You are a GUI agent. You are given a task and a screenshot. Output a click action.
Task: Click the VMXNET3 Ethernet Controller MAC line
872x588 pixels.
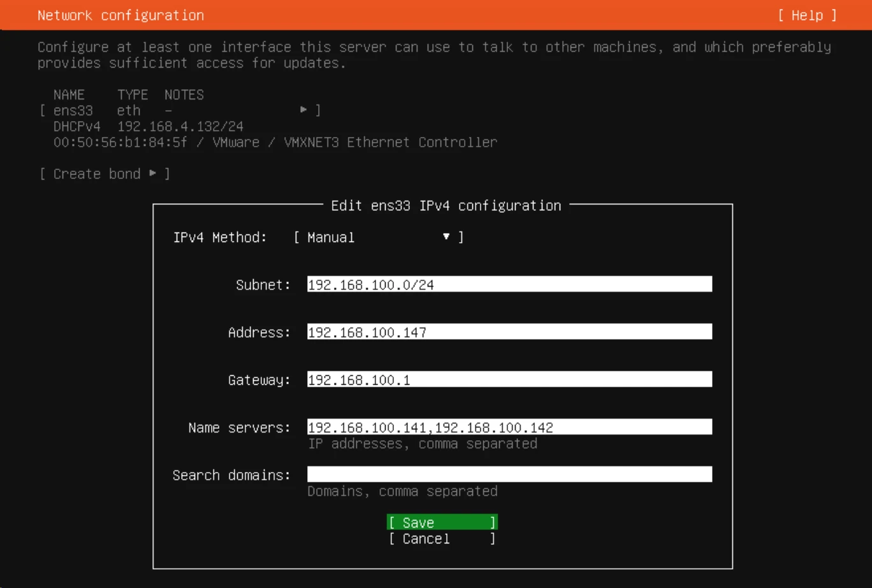point(275,142)
